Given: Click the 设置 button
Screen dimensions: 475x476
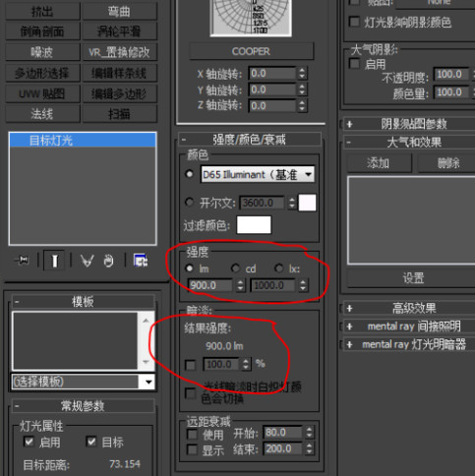Looking at the screenshot, I should (x=412, y=278).
